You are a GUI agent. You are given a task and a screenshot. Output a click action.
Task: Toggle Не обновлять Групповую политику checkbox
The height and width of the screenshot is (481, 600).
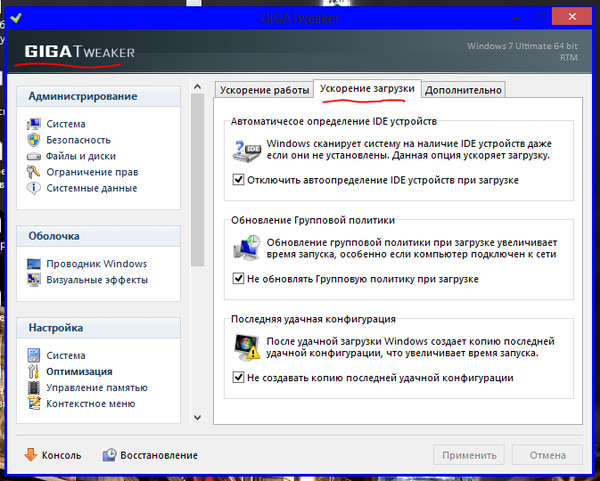point(238,278)
